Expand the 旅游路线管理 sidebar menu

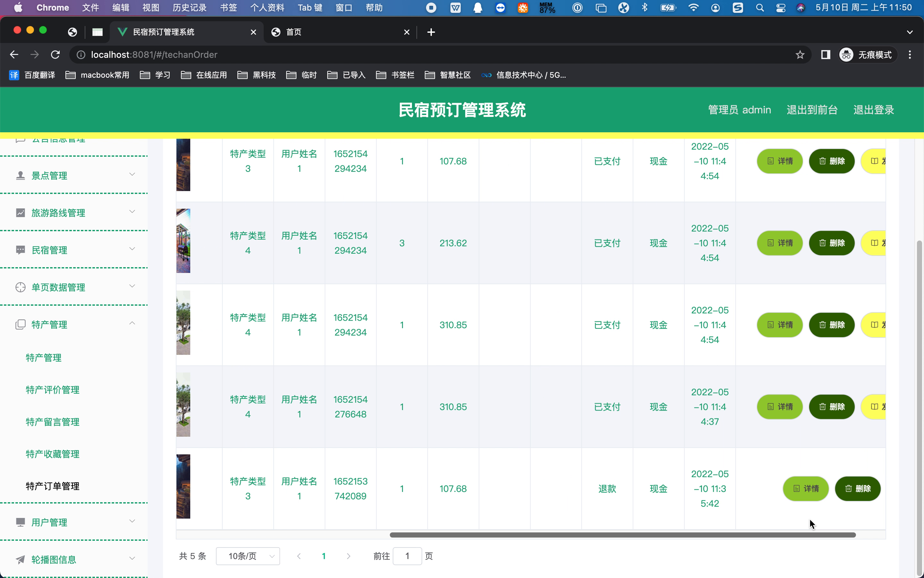74,213
